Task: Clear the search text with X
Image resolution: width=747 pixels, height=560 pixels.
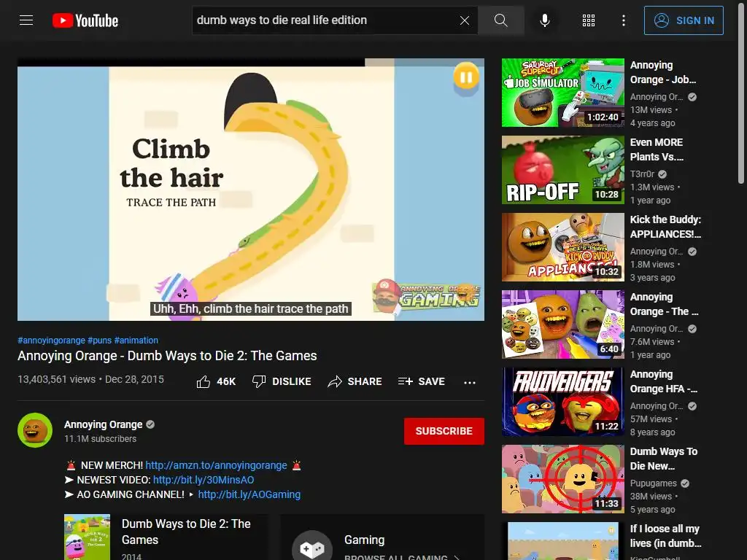Action: tap(465, 20)
